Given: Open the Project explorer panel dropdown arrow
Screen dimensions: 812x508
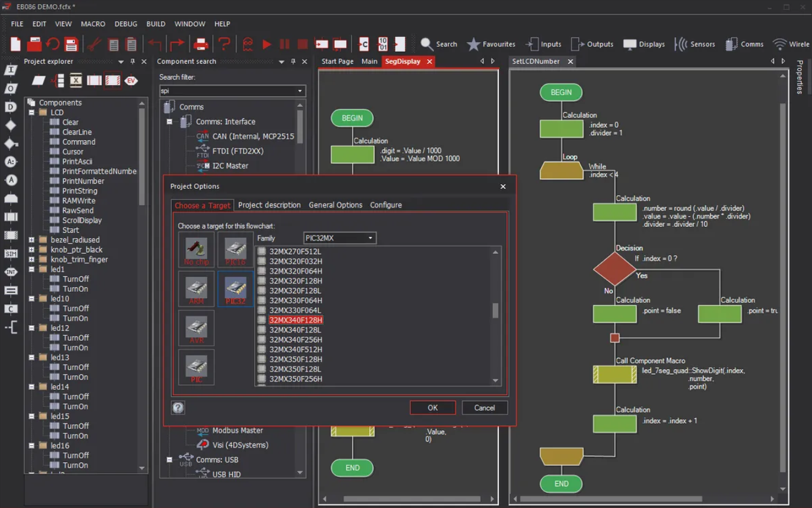Looking at the screenshot, I should [121, 62].
